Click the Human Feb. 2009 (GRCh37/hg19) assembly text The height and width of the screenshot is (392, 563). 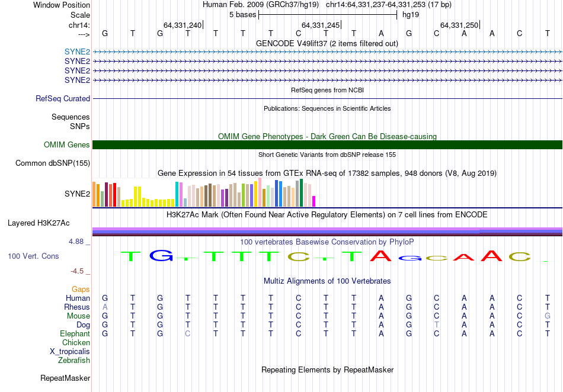261,5
